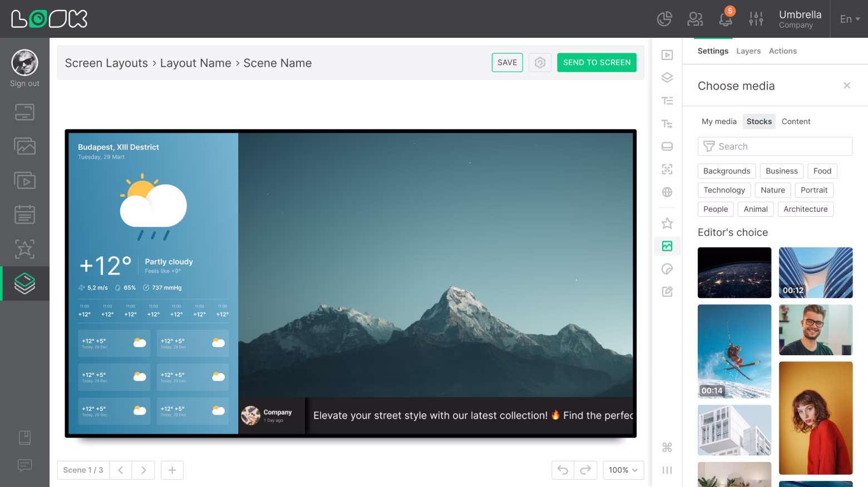Undo the last action
The image size is (868, 487).
[x=563, y=470]
